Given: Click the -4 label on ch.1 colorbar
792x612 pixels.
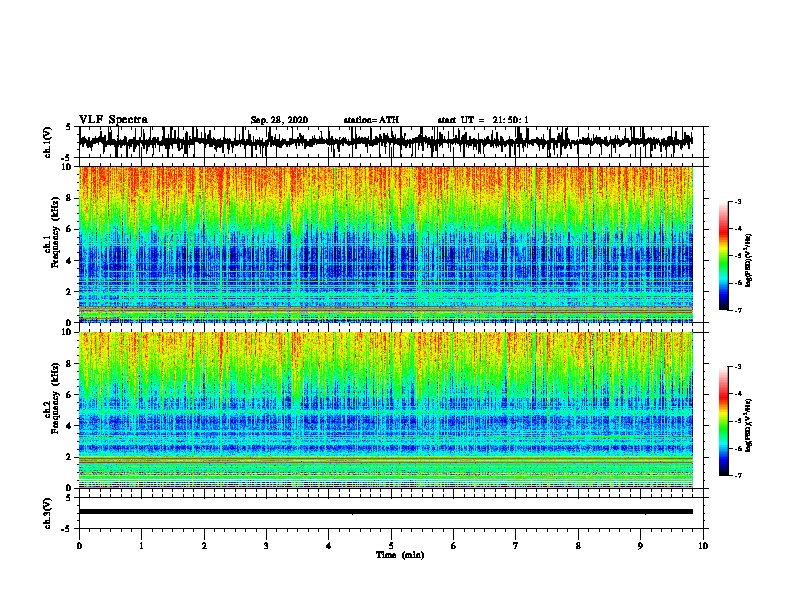Looking at the screenshot, I should (737, 229).
